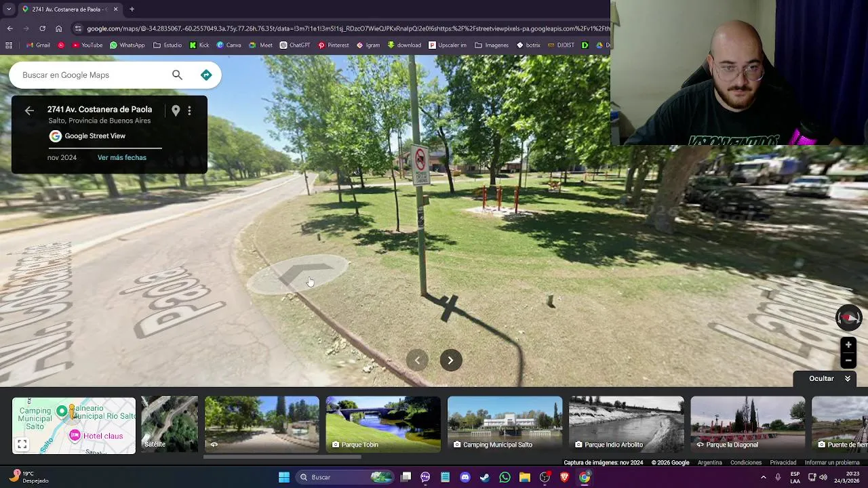Open Brave browser from the taskbar
The width and height of the screenshot is (868, 488).
(564, 477)
